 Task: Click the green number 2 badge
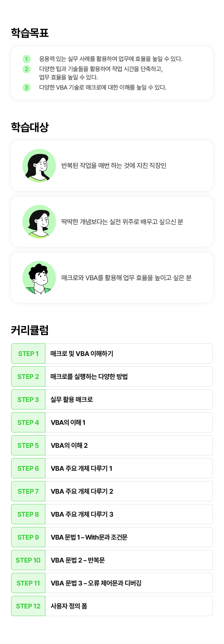pyautogui.click(x=26, y=69)
